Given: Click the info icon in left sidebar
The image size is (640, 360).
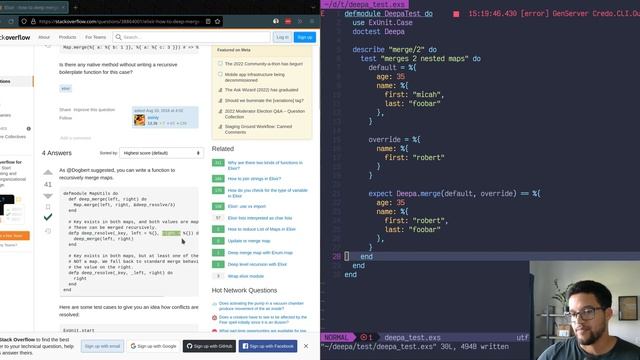Looking at the screenshot, I should 29,129.
